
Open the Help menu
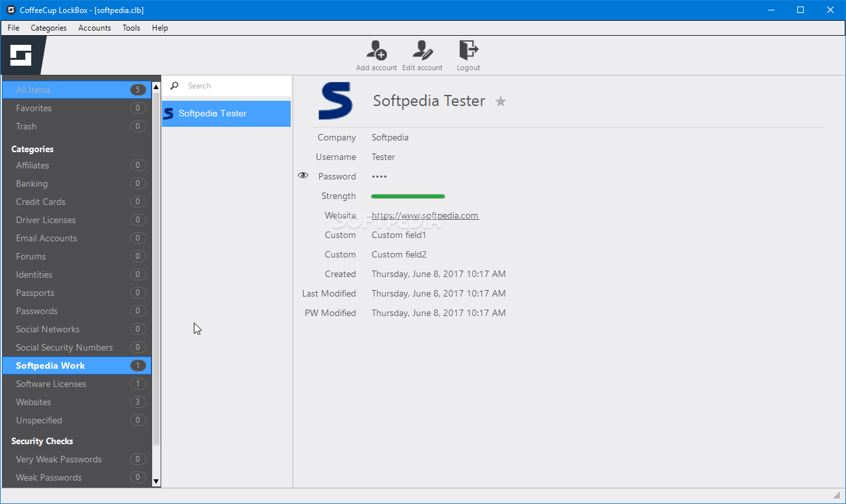[160, 28]
